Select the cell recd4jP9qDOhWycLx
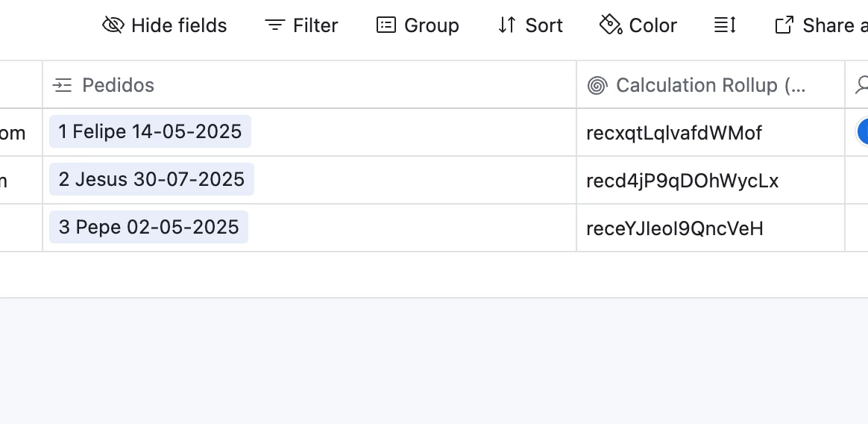868x424 pixels. 711,180
